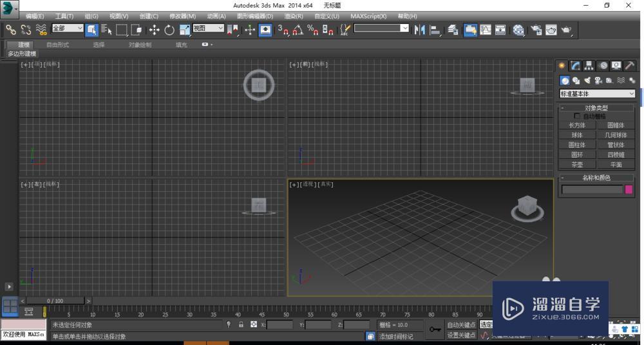Click the Mirror tool
The image size is (644, 345).
click(x=419, y=30)
